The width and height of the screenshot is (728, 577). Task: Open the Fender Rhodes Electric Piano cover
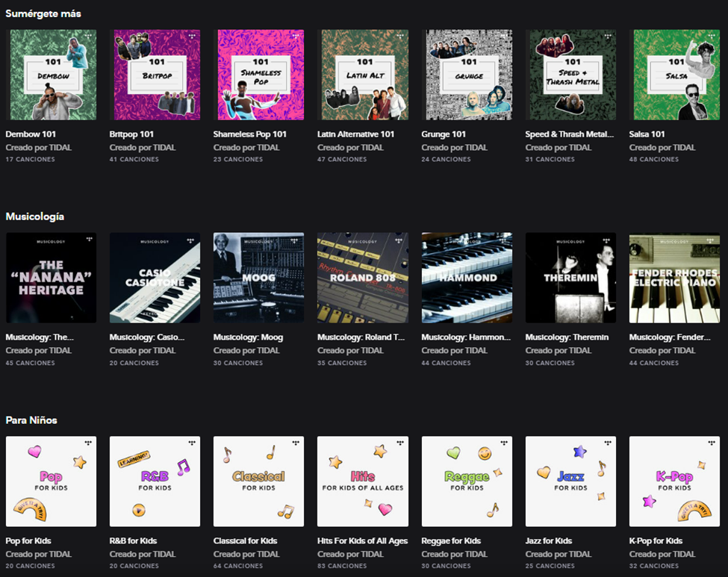(675, 278)
